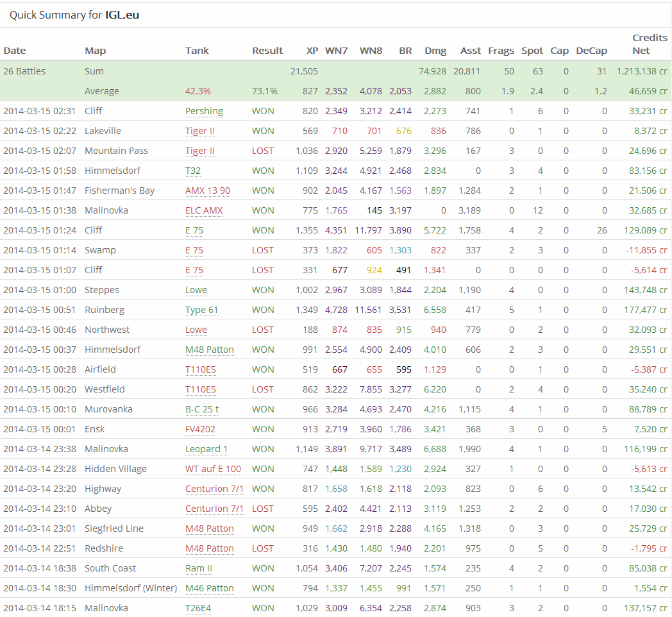Viewport: 672px width, 617px height.
Task: Click the XP column header
Action: tap(312, 51)
